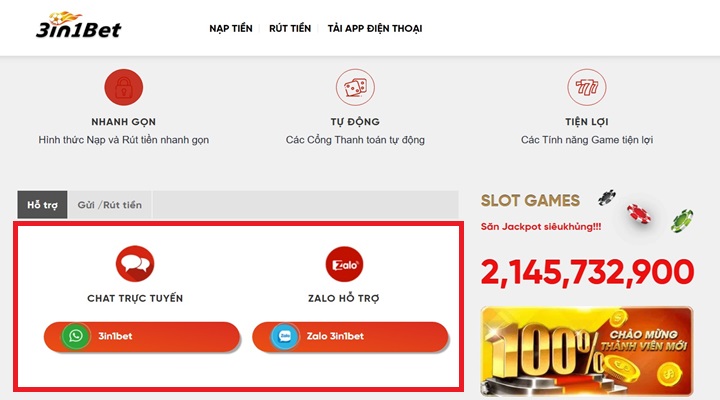Image resolution: width=720 pixels, height=400 pixels.
Task: Click the jackpot amount 2,145,732,900
Action: (x=586, y=270)
